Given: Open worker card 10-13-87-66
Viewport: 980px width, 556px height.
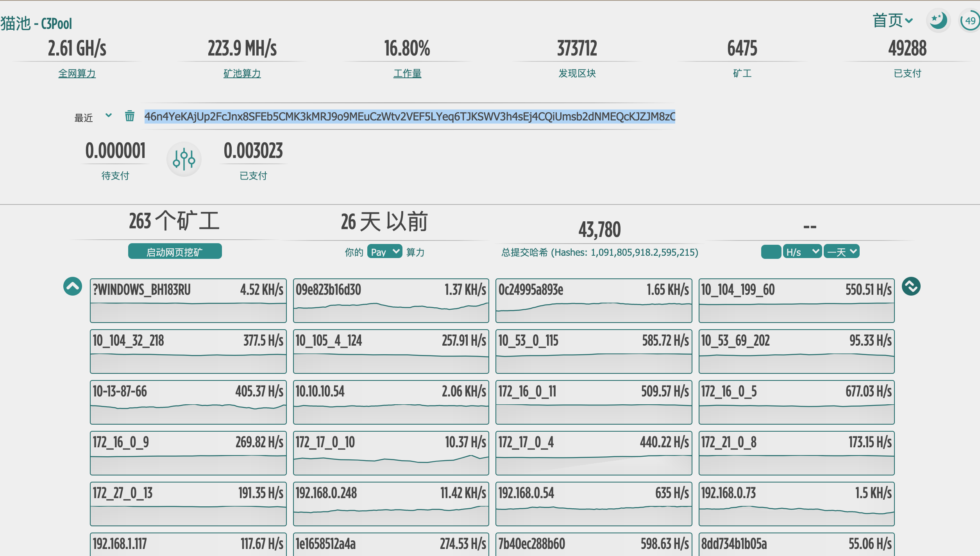Looking at the screenshot, I should point(188,402).
